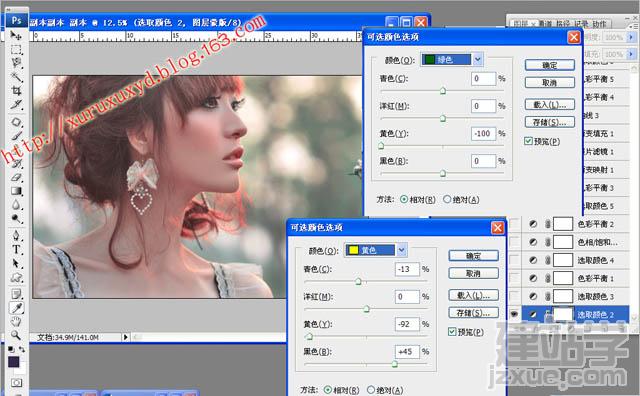Viewport: 640px width, 396px height.
Task: Switch to the 动作 tab
Action: coord(599,24)
